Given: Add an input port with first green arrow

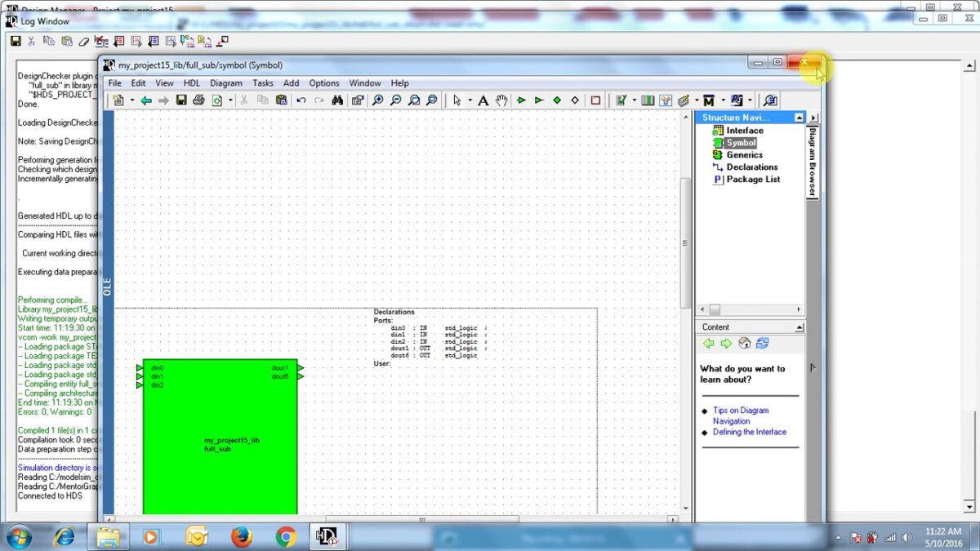Looking at the screenshot, I should click(521, 100).
